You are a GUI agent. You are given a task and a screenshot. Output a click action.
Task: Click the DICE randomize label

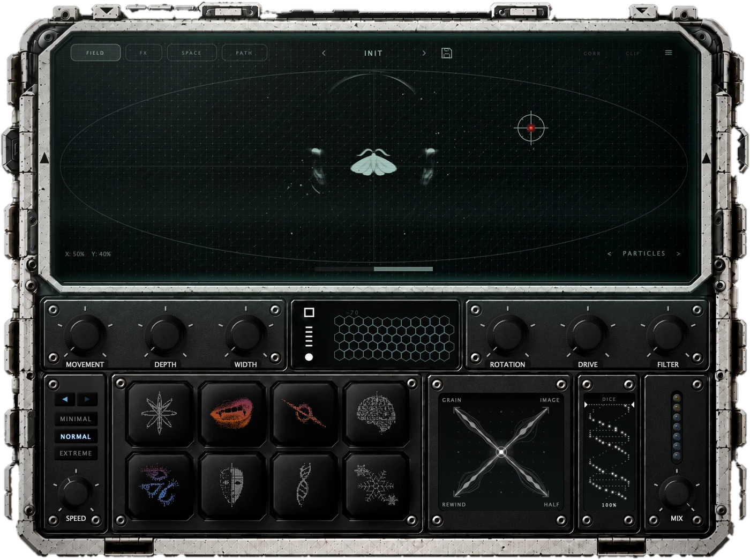[609, 399]
